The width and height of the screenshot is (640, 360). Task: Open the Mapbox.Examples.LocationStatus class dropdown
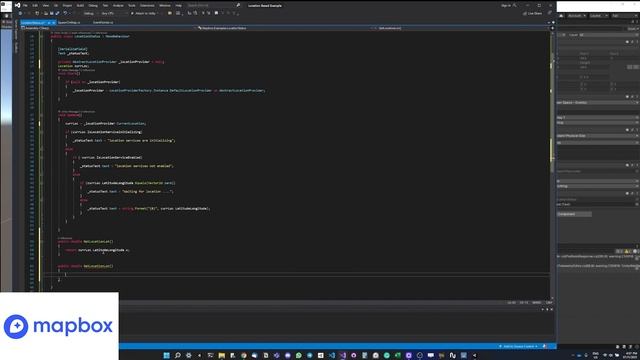(x=286, y=28)
